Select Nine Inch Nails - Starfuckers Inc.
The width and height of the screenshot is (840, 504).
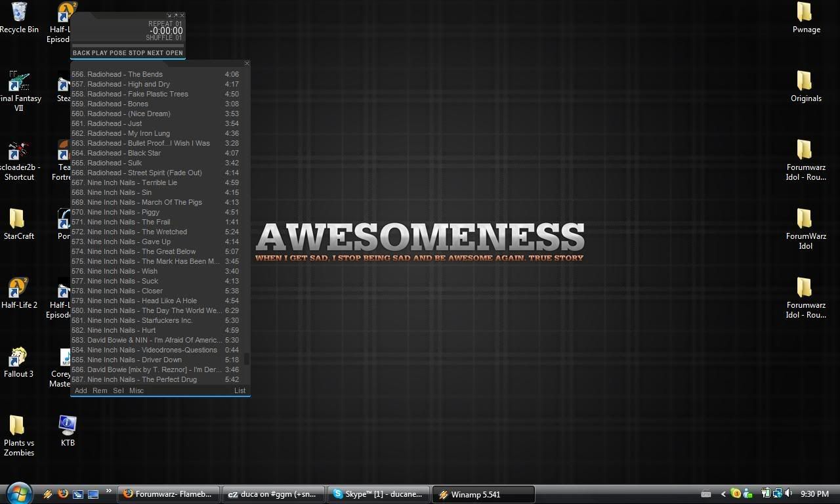156,320
